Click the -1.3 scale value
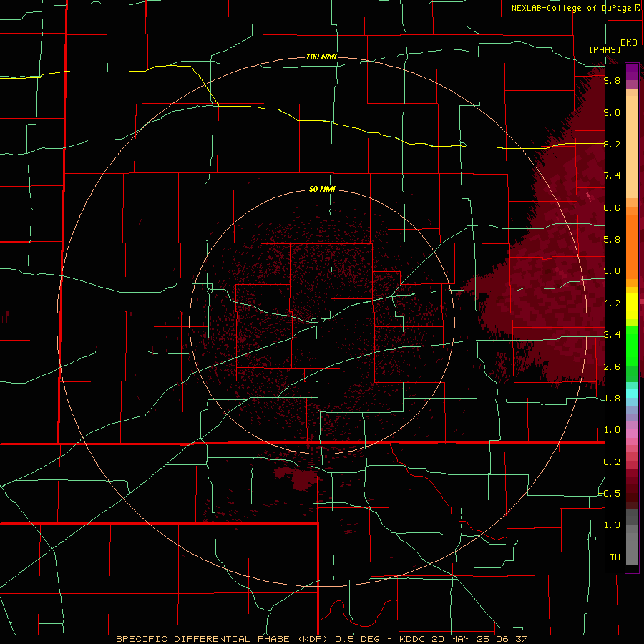644x644 pixels. [x=610, y=525]
